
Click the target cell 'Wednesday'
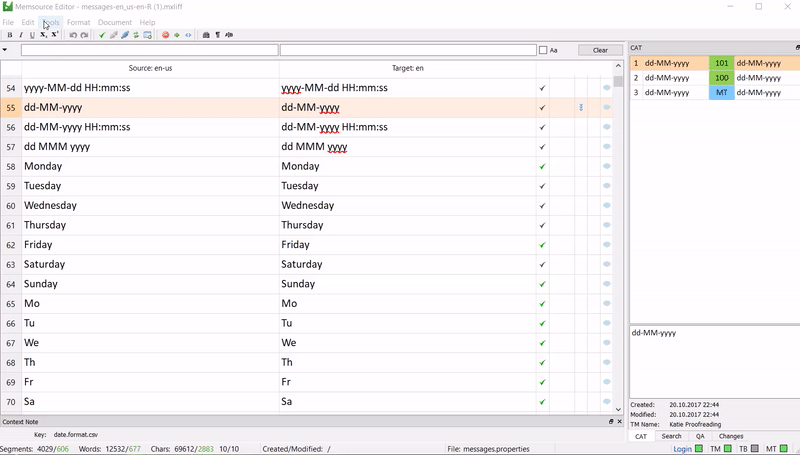407,206
